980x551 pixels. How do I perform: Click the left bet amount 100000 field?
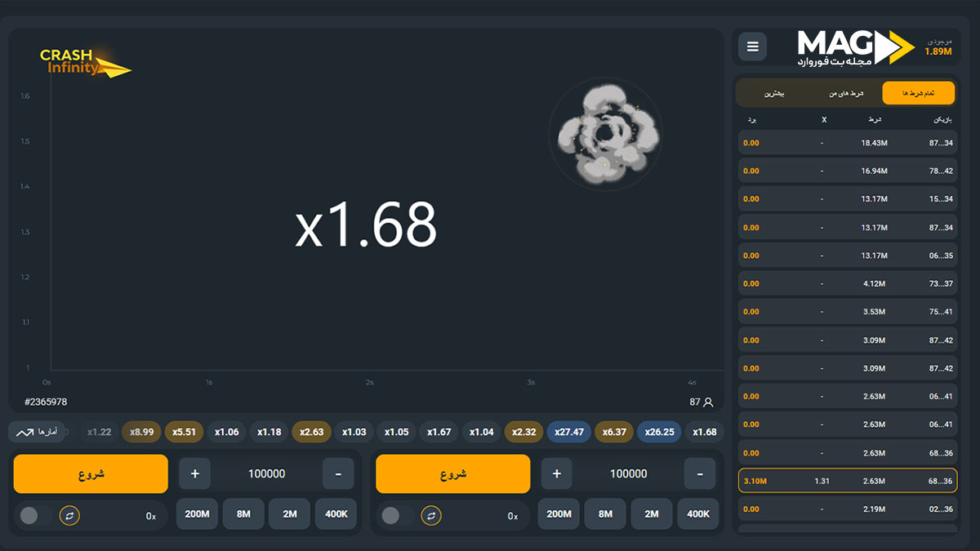pyautogui.click(x=266, y=473)
